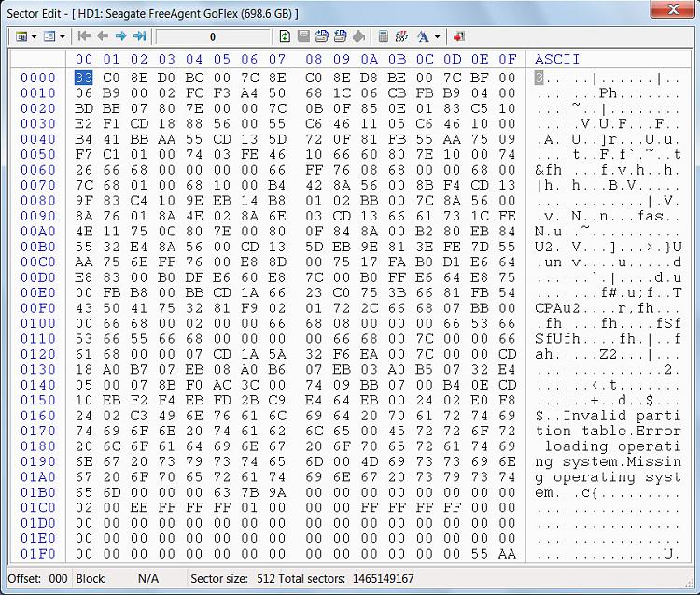
Task: Click the green refresh sector icon
Action: [285, 36]
